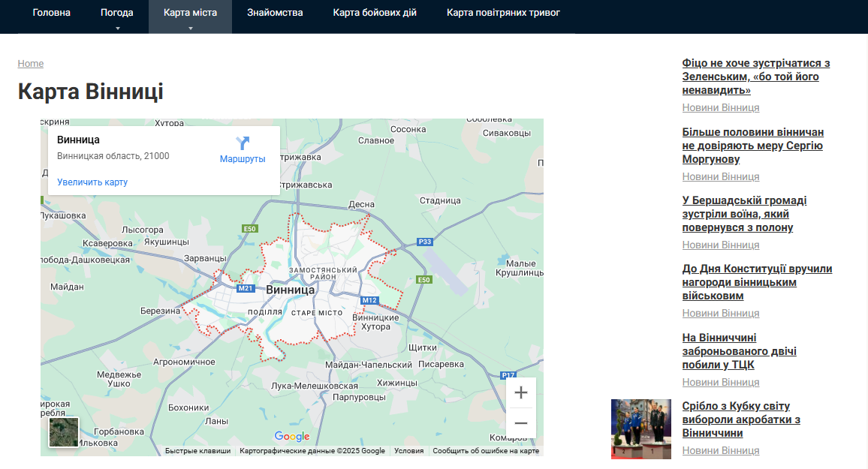This screenshot has height=469, width=868.
Task: Click Картографические данные ©2025 Google text
Action: point(312,451)
